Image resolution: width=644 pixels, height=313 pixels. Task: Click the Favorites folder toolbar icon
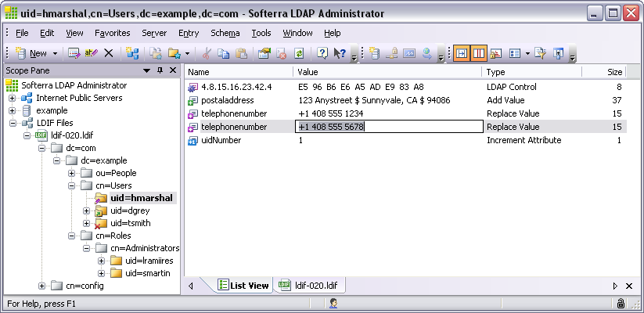click(174, 53)
